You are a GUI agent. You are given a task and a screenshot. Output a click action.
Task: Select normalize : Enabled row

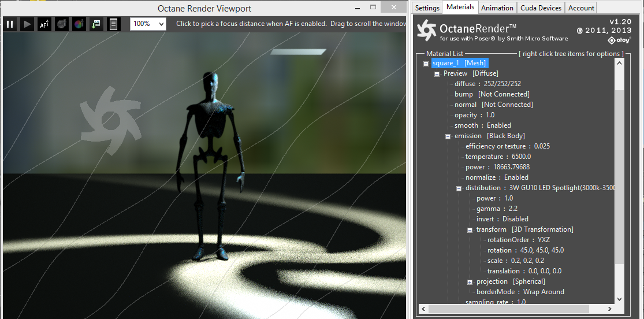coord(497,177)
